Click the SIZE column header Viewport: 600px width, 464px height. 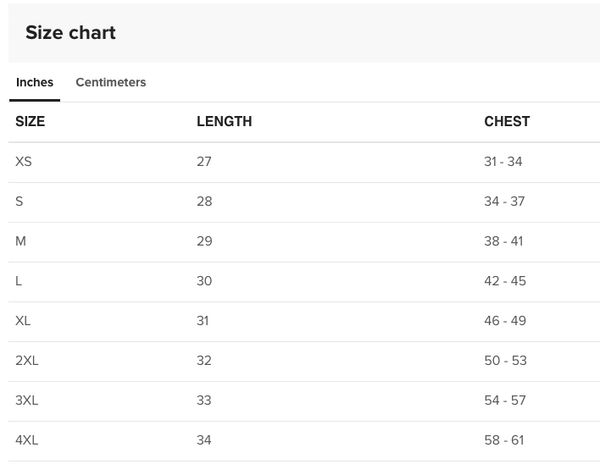pos(30,121)
